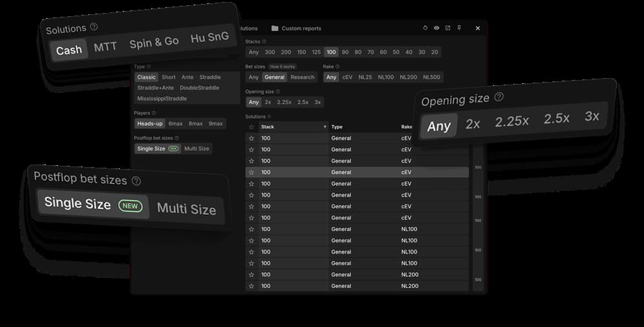The image size is (644, 327).
Task: Filter rake by NL500
Action: click(431, 77)
